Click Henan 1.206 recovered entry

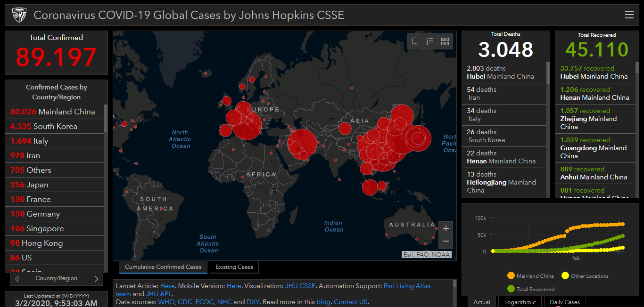(x=595, y=94)
